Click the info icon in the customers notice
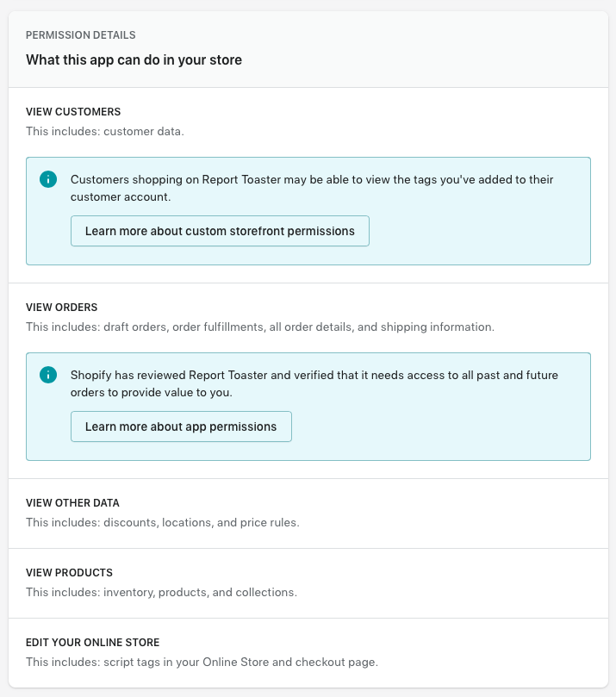Screen dimensions: 616x697 point(48,179)
